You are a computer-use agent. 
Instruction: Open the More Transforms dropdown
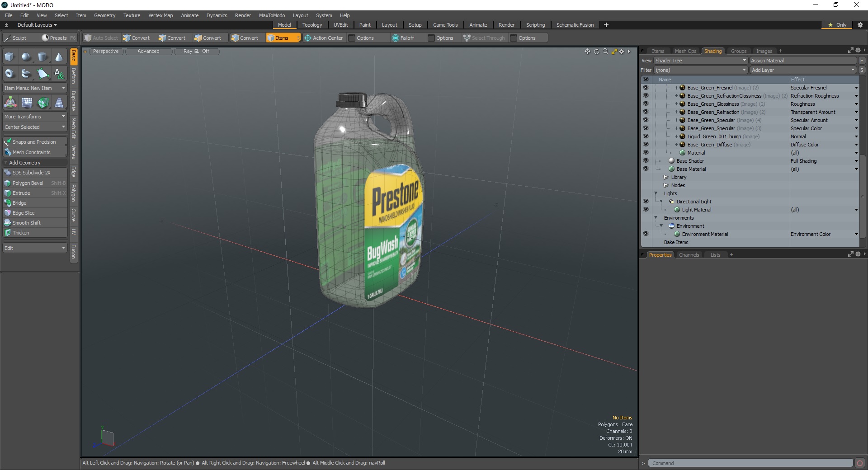pyautogui.click(x=35, y=117)
